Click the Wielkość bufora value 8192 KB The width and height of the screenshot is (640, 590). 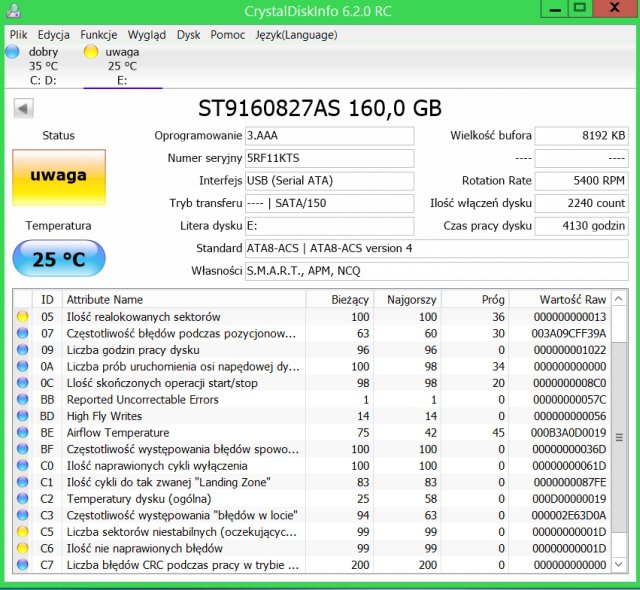pos(582,136)
